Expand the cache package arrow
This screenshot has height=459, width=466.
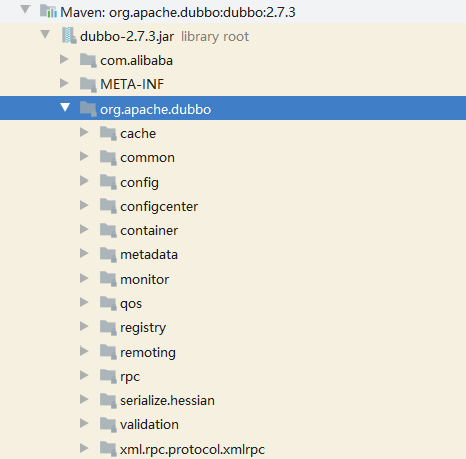(x=84, y=132)
